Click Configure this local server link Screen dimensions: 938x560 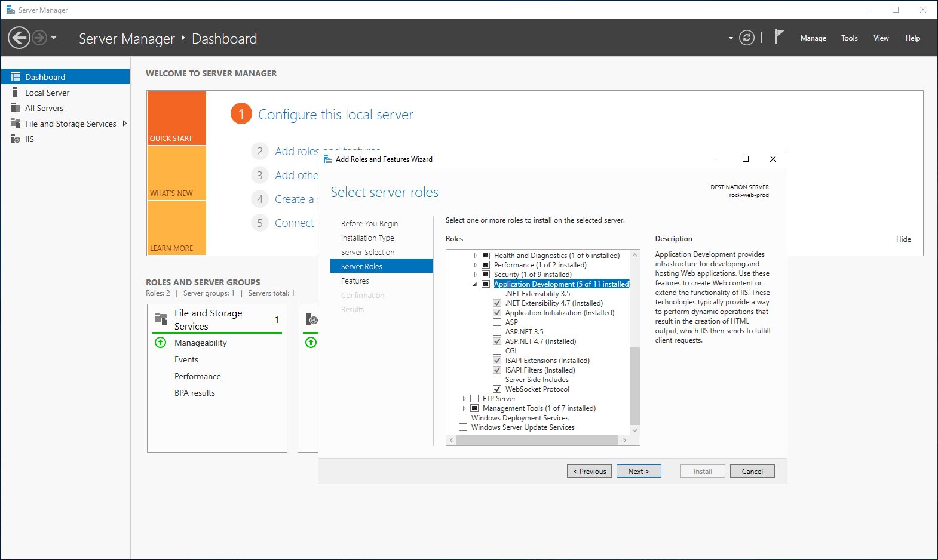[x=335, y=115]
